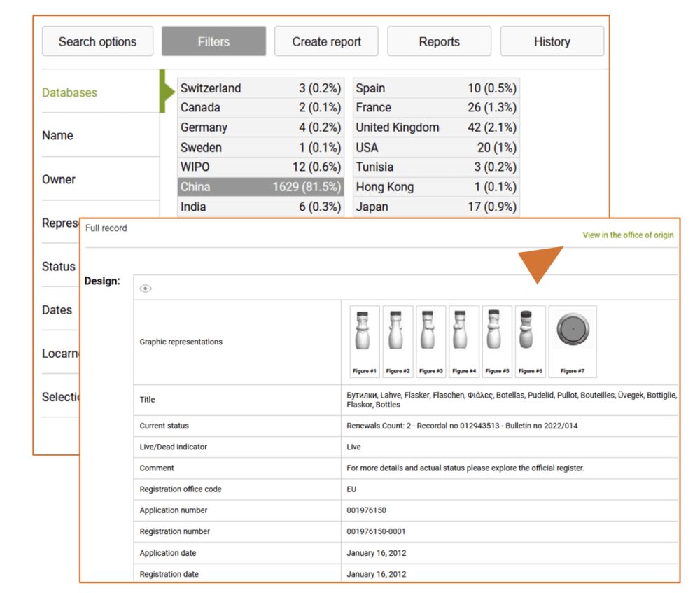700x593 pixels.
Task: Open Figure #6 bottle thumbnail
Action: (530, 340)
